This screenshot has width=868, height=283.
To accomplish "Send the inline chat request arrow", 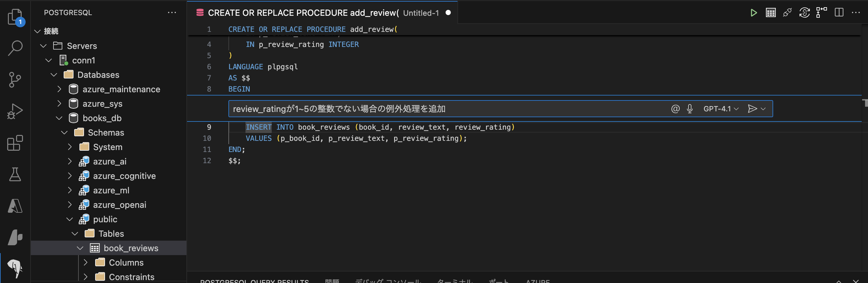I will click(x=752, y=109).
